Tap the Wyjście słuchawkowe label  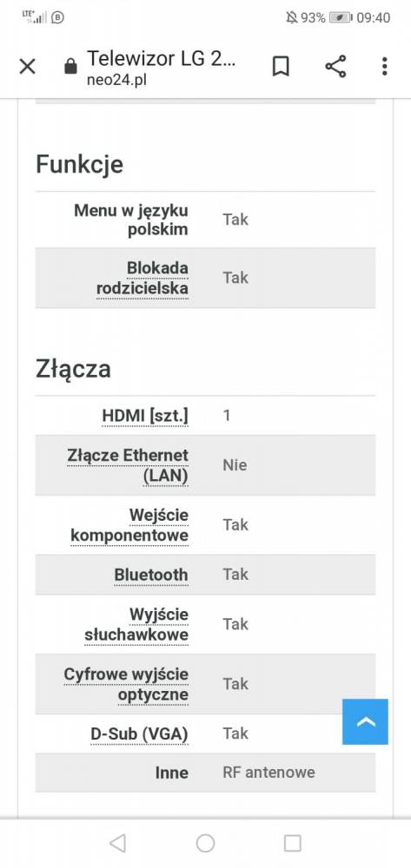pos(136,624)
